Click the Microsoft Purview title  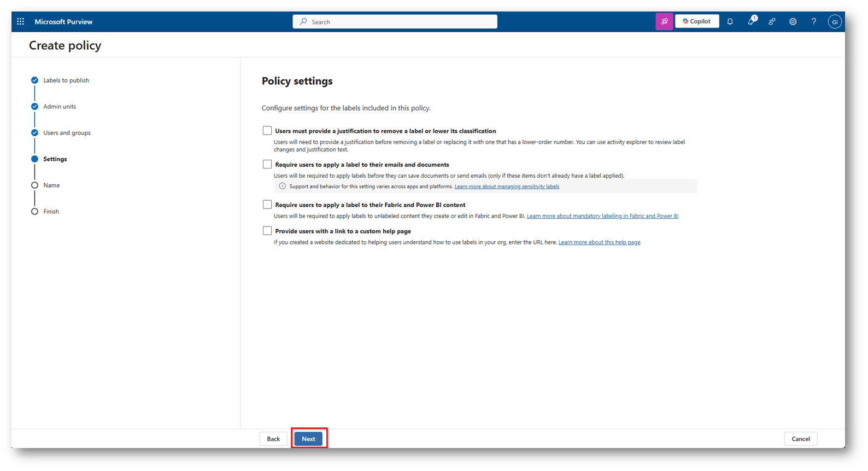click(63, 22)
